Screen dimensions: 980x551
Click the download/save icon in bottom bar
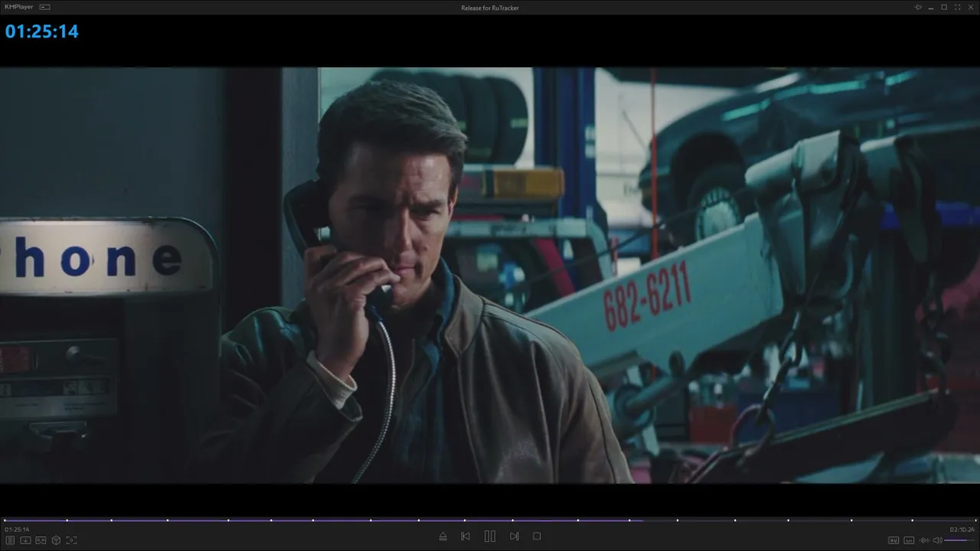25,540
